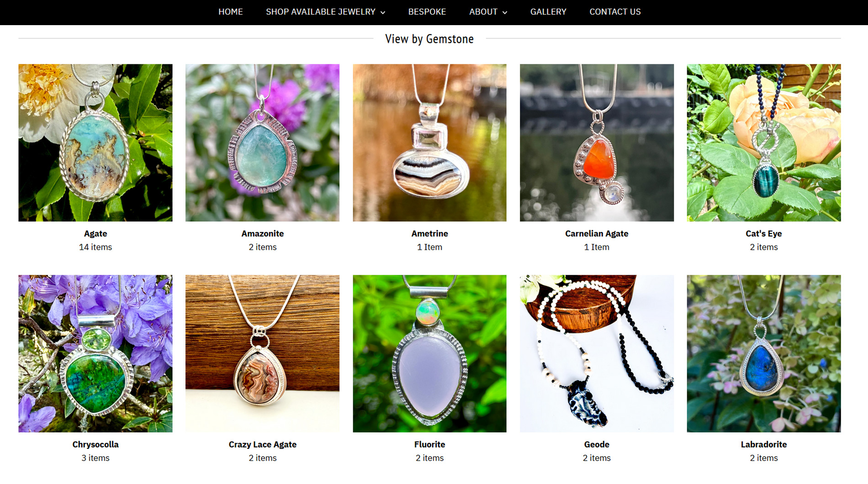Expand the About dropdown chevron
This screenshot has width=868, height=484.
(x=505, y=13)
